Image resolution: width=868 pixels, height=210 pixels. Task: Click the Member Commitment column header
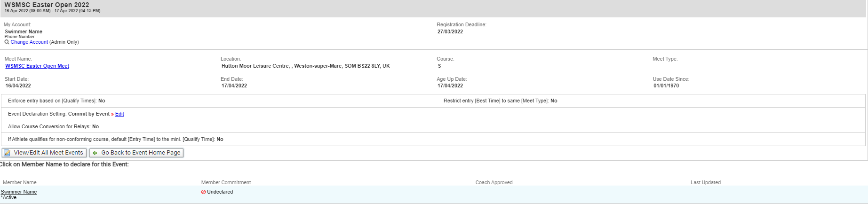coord(226,182)
